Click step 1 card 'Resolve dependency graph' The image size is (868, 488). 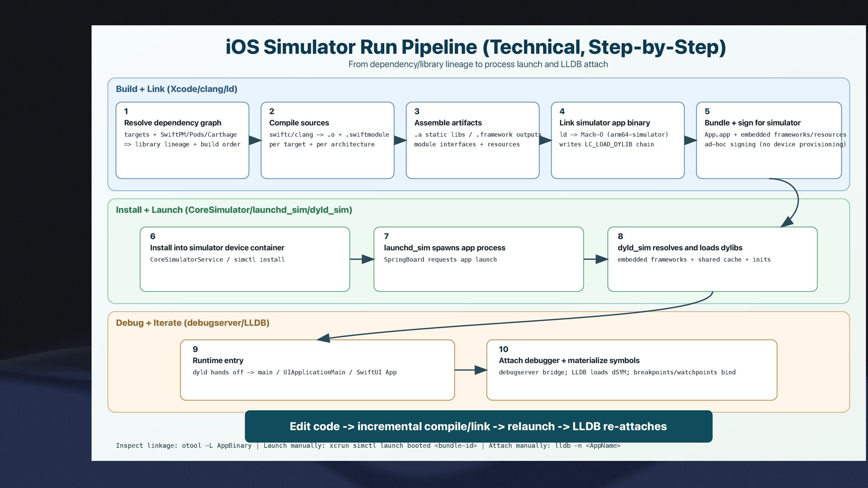click(182, 140)
